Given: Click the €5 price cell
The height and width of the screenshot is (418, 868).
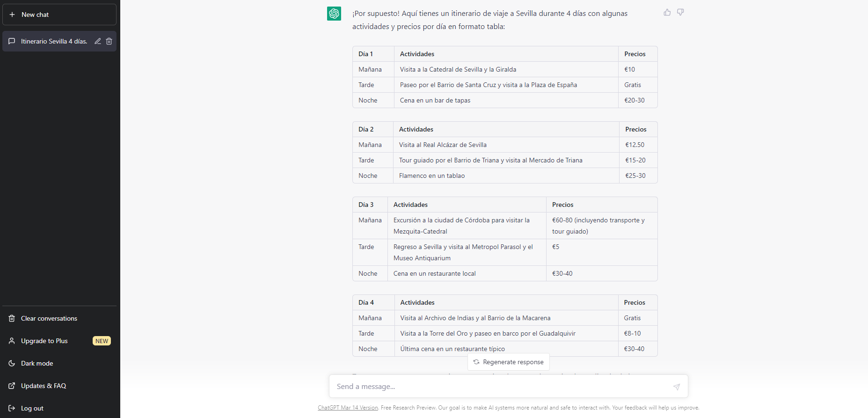Looking at the screenshot, I should [602, 252].
